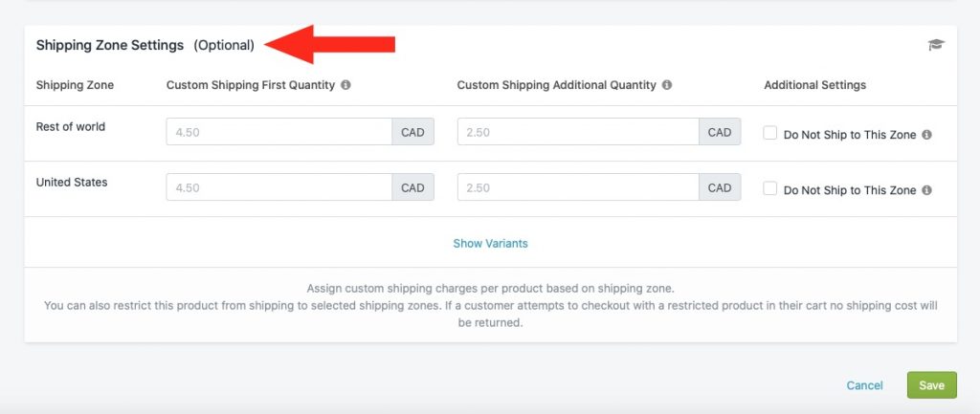This screenshot has width=980, height=414.
Task: Focus Rest of world additional quantity field
Action: point(578,132)
